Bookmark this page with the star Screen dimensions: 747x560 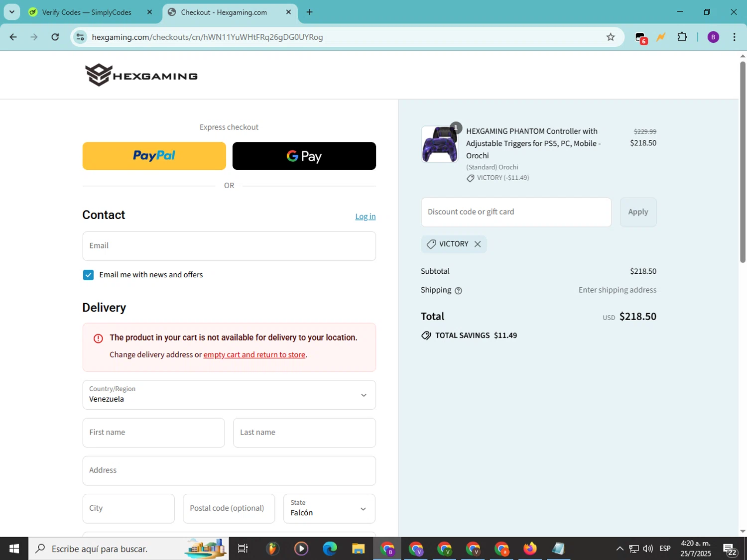coord(611,37)
